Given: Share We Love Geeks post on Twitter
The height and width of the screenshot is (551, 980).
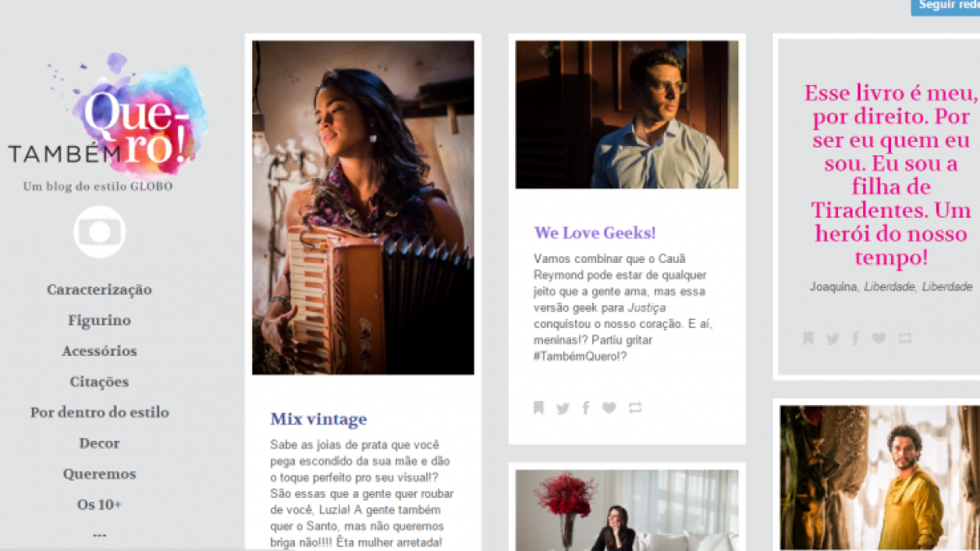Looking at the screenshot, I should [x=563, y=408].
